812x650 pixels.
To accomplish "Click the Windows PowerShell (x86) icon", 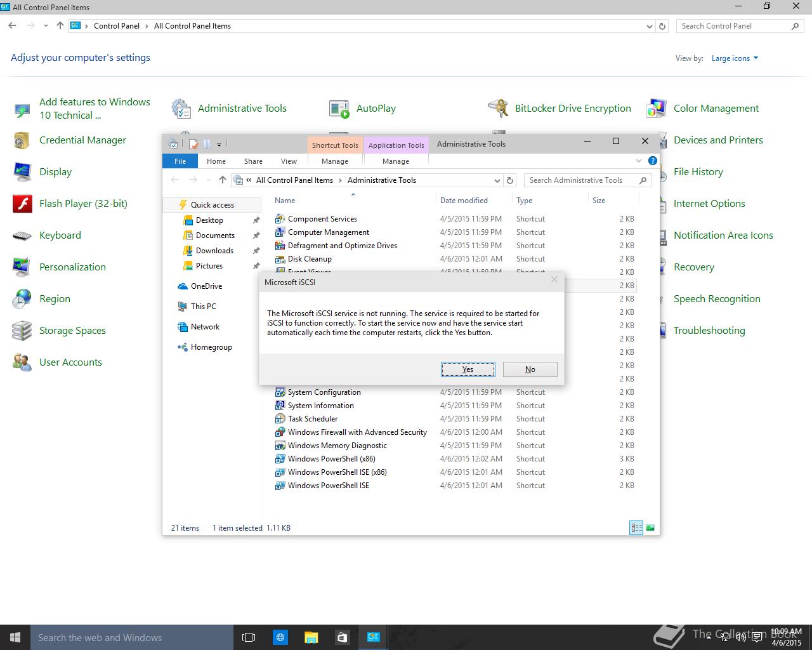I will click(x=280, y=459).
